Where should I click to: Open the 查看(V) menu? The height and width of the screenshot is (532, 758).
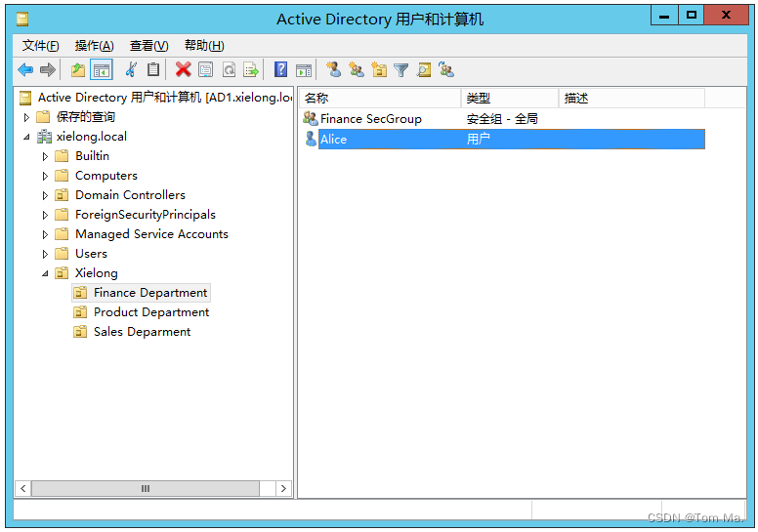click(x=148, y=46)
